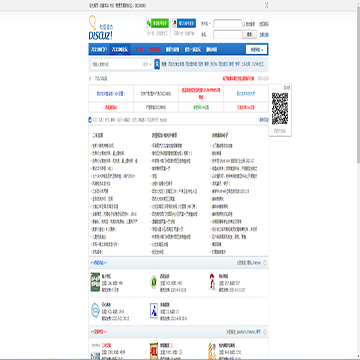
Task: Click the QR code image
Action: (280, 109)
